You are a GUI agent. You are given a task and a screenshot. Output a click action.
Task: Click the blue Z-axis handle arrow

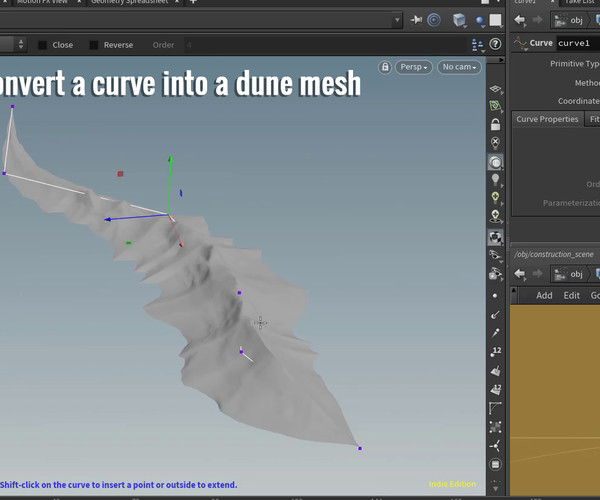[108, 220]
